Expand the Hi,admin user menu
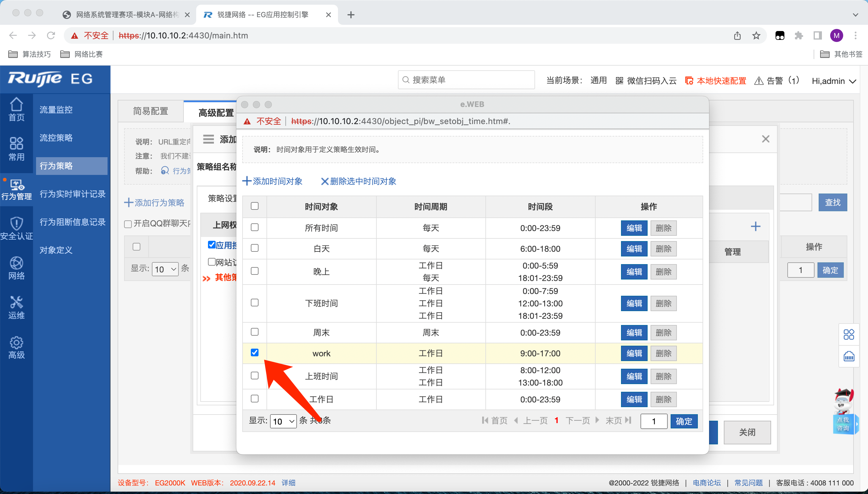868x494 pixels. tap(834, 81)
